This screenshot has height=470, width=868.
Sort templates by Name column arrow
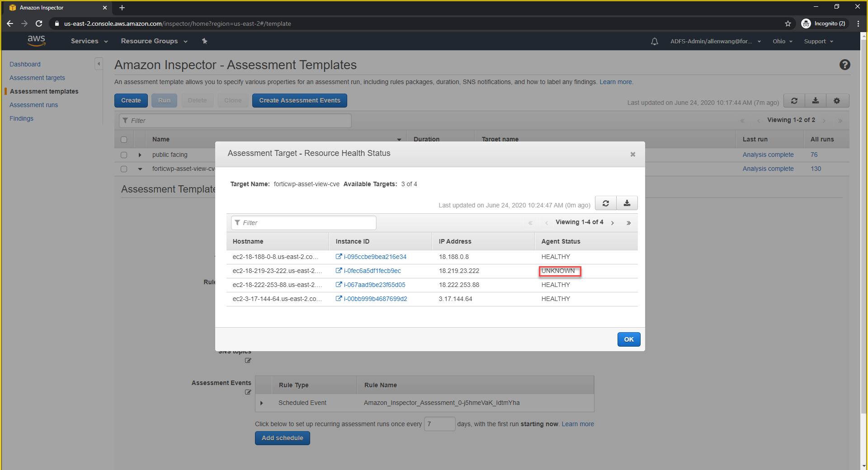[x=399, y=140]
